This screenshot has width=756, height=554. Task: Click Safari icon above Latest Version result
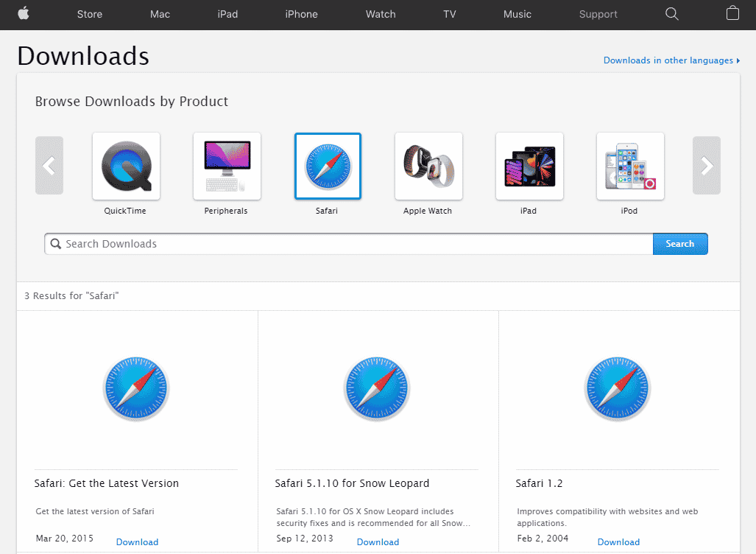pyautogui.click(x=136, y=388)
